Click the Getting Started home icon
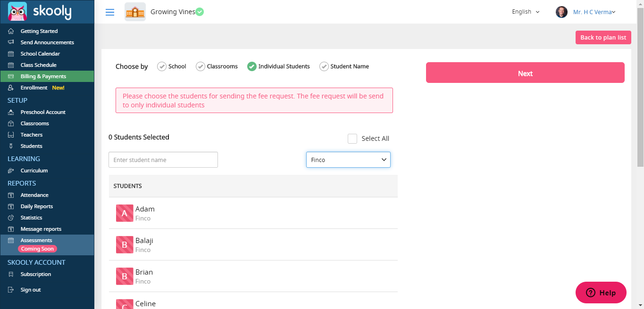644x309 pixels. tap(11, 31)
